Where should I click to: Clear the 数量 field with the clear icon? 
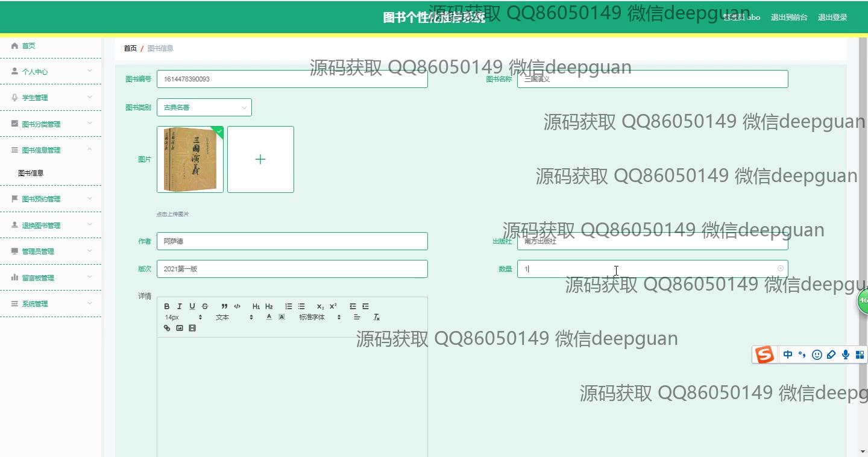(x=781, y=268)
